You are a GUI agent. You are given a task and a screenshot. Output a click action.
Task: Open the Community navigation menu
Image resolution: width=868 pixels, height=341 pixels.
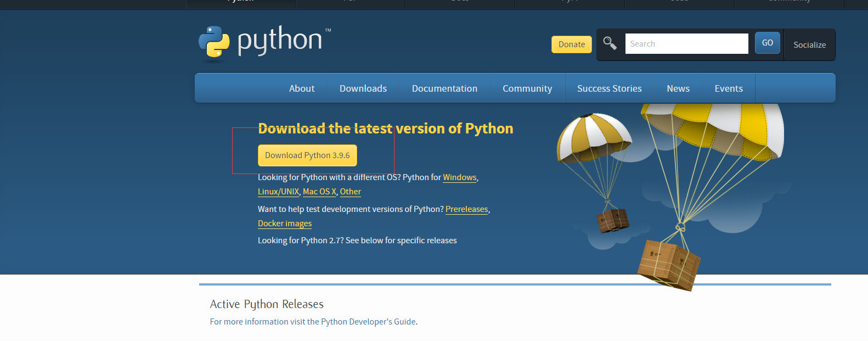527,88
